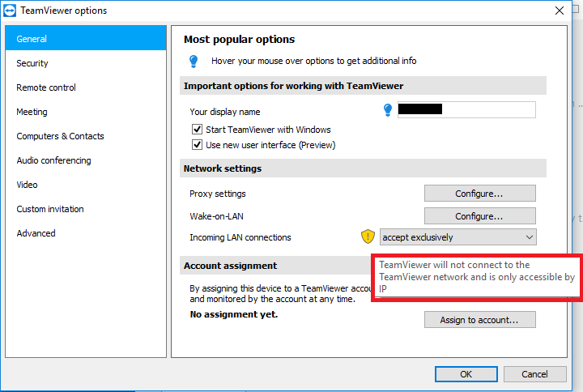Click lightbulb icon beside display name field
The height and width of the screenshot is (392, 583).
(388, 110)
